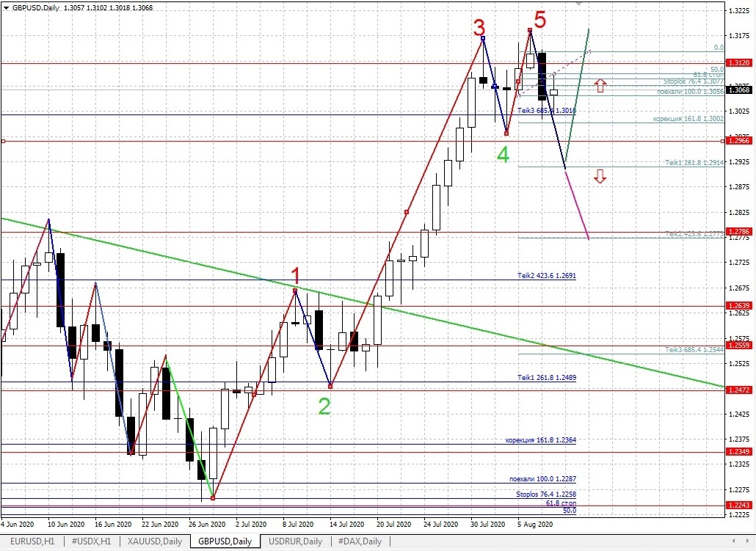Click the 1.2786 red price label
Screen dimensions: 756x551
[x=739, y=231]
